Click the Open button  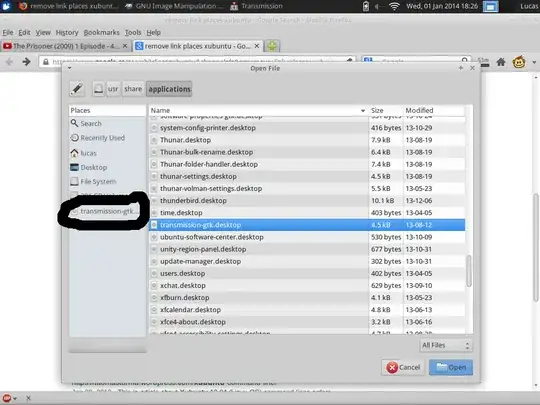pos(451,367)
